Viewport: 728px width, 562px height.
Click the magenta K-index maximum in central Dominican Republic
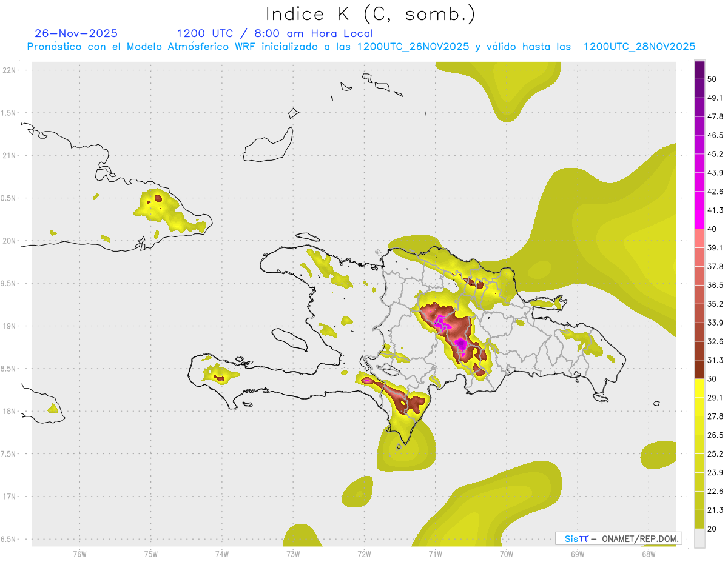(460, 344)
